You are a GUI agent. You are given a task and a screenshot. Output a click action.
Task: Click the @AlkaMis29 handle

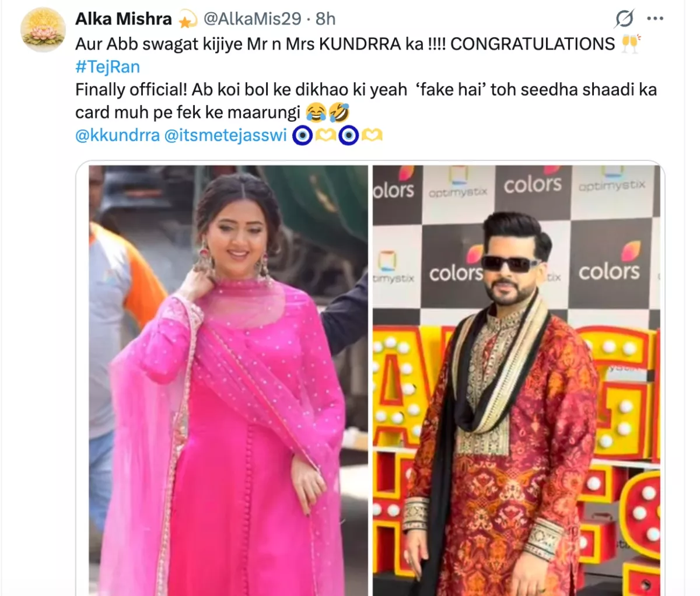click(252, 19)
